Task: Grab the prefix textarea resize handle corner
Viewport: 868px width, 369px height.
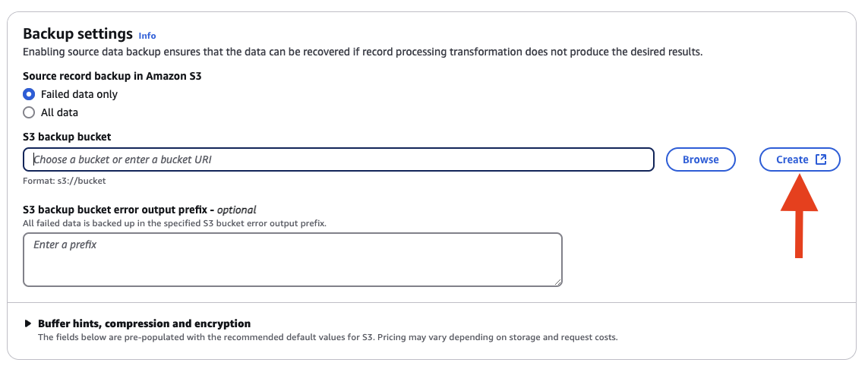Action: point(558,282)
